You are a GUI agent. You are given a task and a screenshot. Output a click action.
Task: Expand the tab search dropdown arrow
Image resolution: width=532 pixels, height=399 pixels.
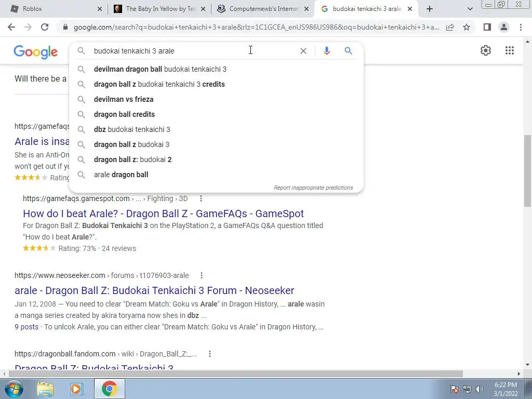(470, 9)
